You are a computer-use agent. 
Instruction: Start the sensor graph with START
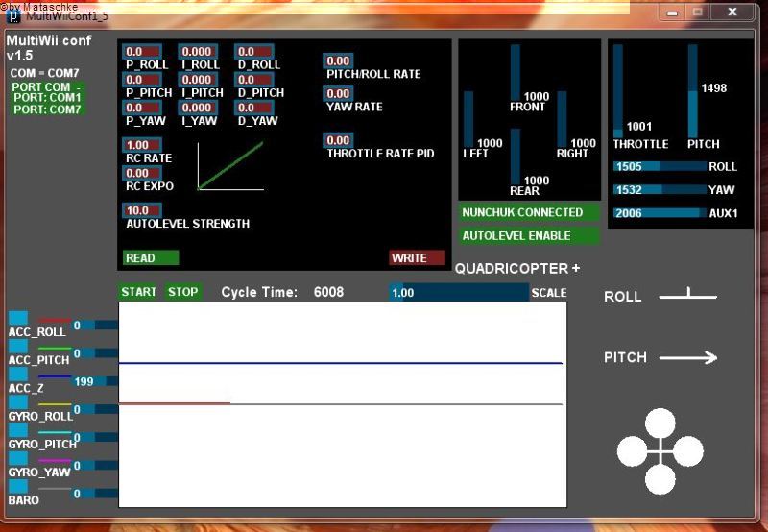[139, 292]
